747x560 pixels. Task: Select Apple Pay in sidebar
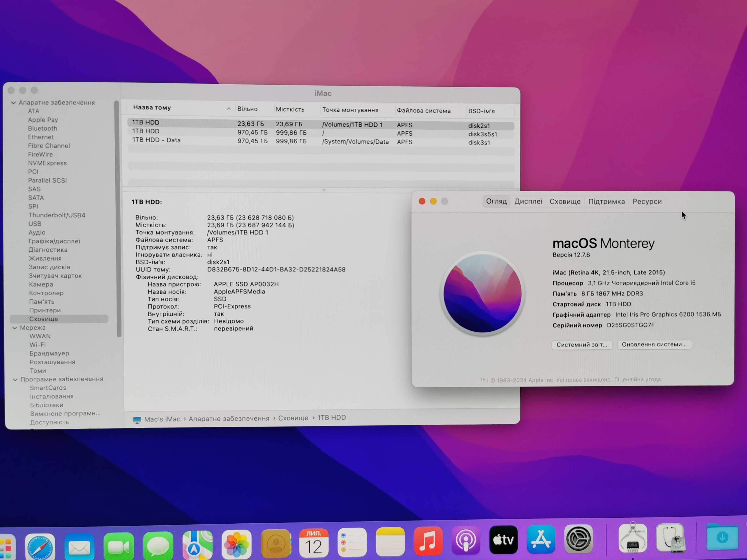tap(43, 120)
